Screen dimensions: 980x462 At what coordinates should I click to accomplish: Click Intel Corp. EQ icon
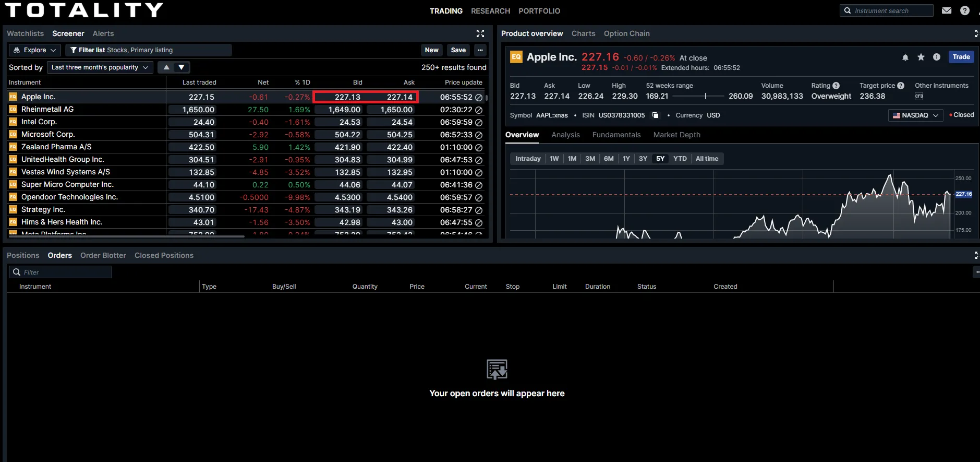[x=13, y=122]
